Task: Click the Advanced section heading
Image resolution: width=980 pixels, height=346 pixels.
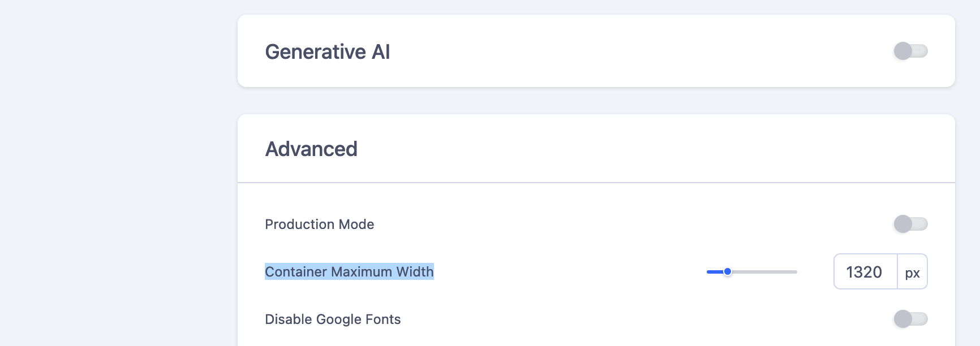Action: (x=311, y=149)
